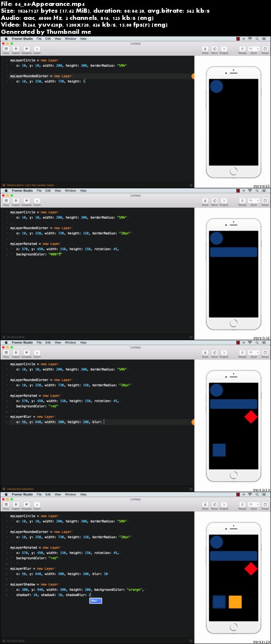Open Snippets in the ReferenceError frame
The width and height of the screenshot is (271, 644).
[x=27, y=50]
